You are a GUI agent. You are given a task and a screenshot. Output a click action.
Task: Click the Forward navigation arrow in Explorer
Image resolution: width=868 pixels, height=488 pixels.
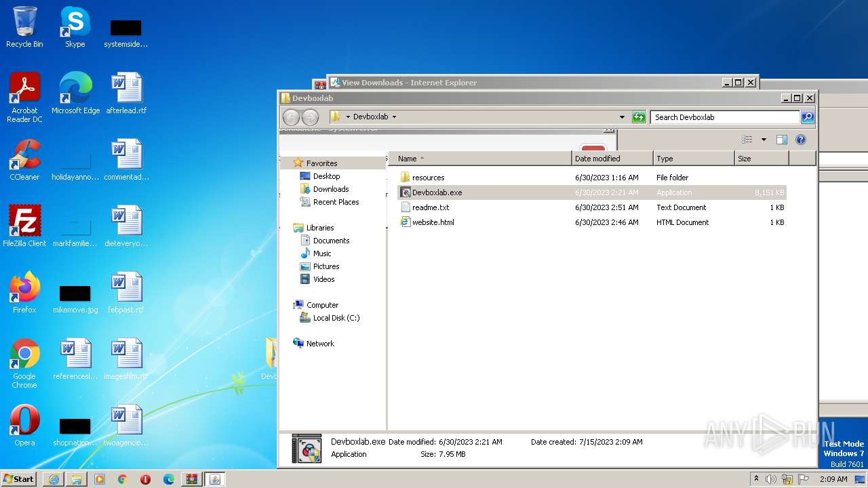310,117
